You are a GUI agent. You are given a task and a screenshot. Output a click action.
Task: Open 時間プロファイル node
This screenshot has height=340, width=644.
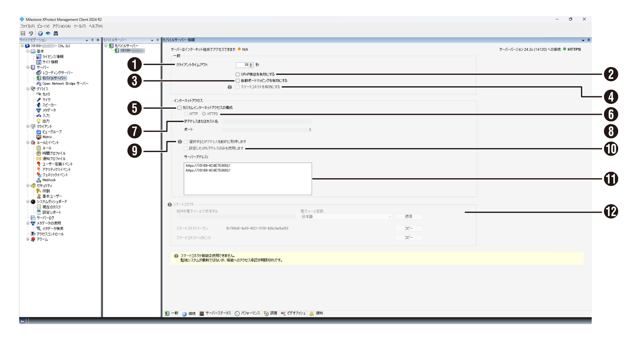pyautogui.click(x=54, y=153)
